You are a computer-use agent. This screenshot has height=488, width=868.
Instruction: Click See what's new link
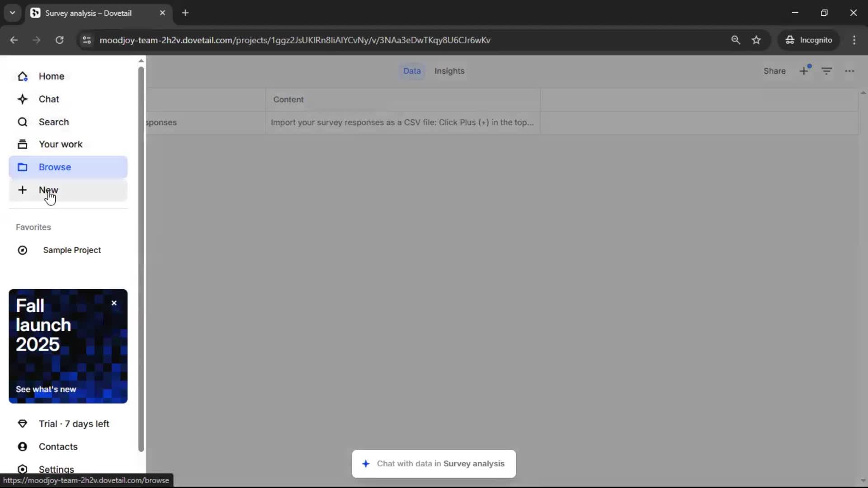[x=46, y=389]
